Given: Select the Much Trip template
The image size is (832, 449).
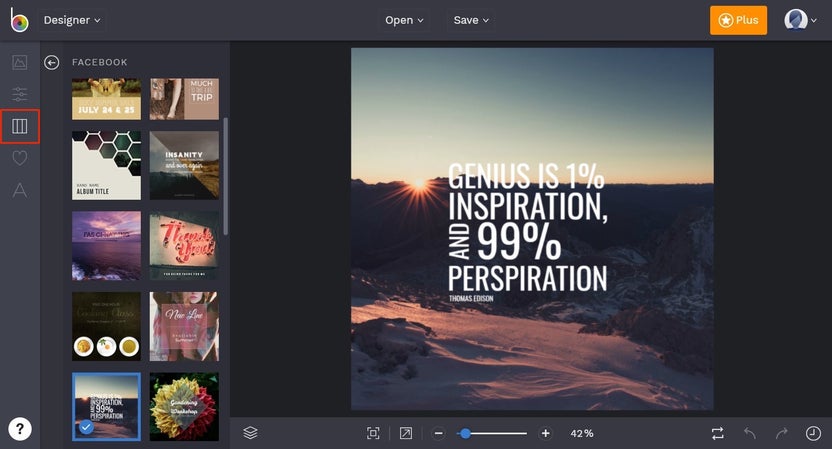Looking at the screenshot, I should (x=184, y=99).
